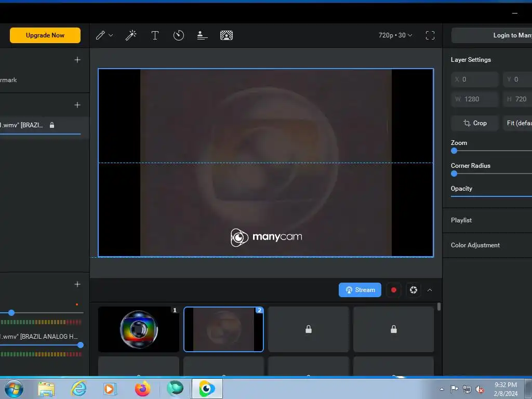Select preset 2 thumbnail
Screen dimensions: 532x399
[223, 329]
